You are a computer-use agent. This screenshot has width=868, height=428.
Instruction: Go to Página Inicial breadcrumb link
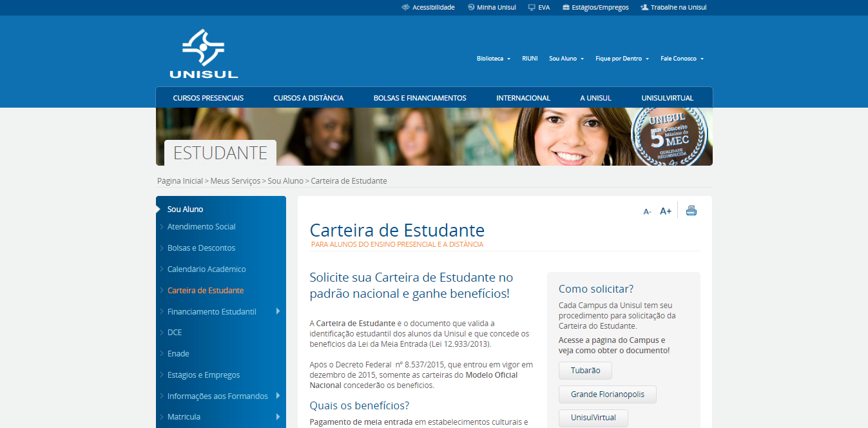[x=180, y=181]
